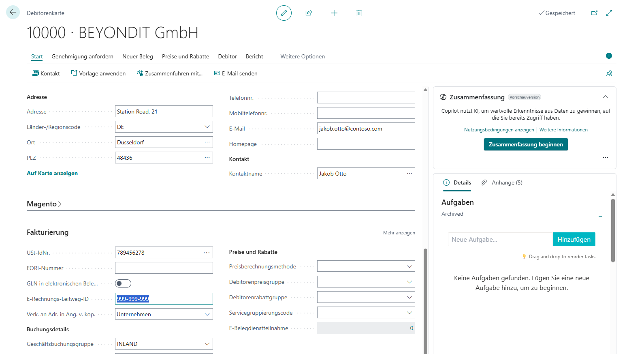Toggle GLN in elektronischen Belegen switch
This screenshot has width=644, height=354.
(x=123, y=283)
